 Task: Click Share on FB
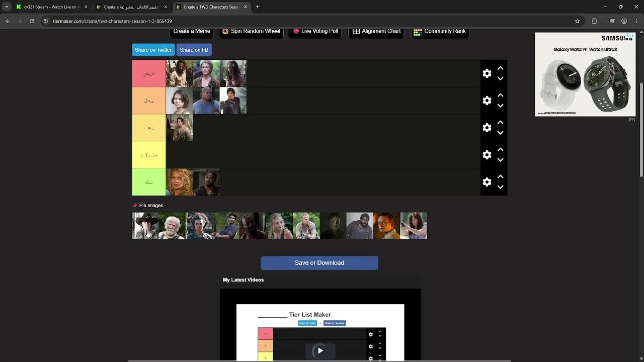pos(194,50)
